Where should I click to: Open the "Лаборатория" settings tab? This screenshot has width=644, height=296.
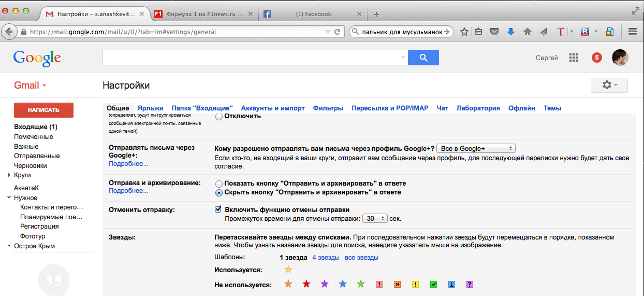tap(478, 108)
